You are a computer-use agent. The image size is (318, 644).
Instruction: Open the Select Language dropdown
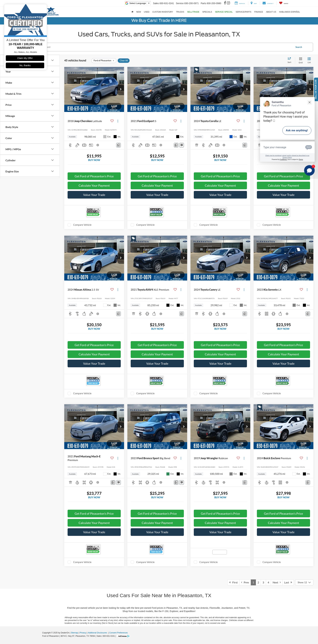[x=138, y=3]
